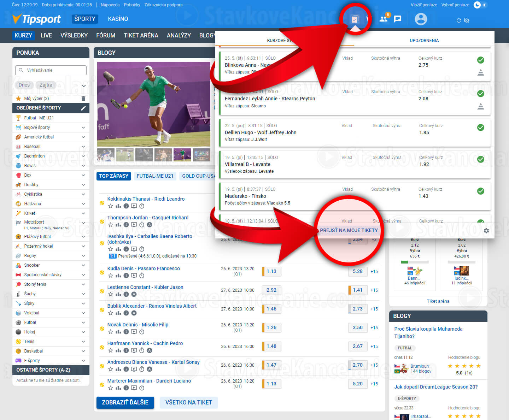
Task: Click the VŠETKO NA TIKET button
Action: pyautogui.click(x=189, y=402)
